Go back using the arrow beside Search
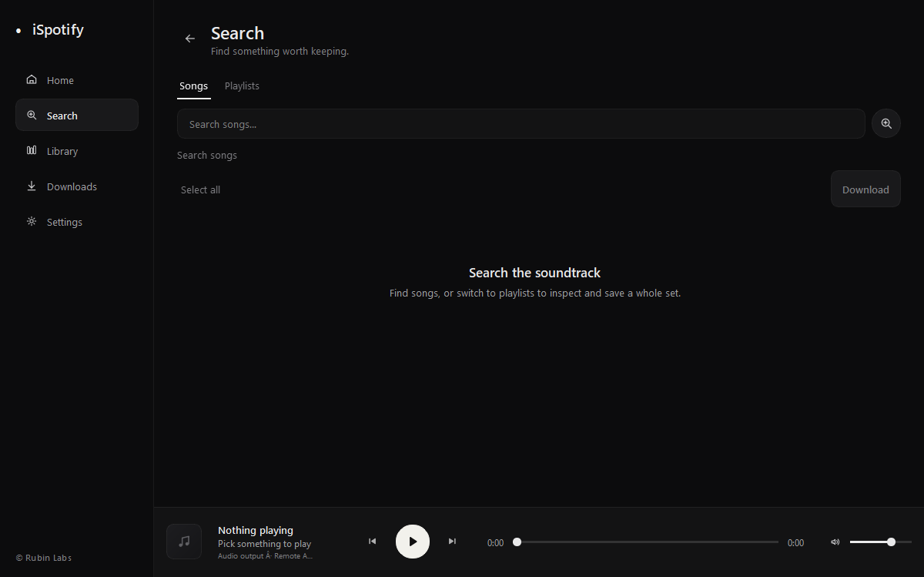The height and width of the screenshot is (577, 924). 190,39
